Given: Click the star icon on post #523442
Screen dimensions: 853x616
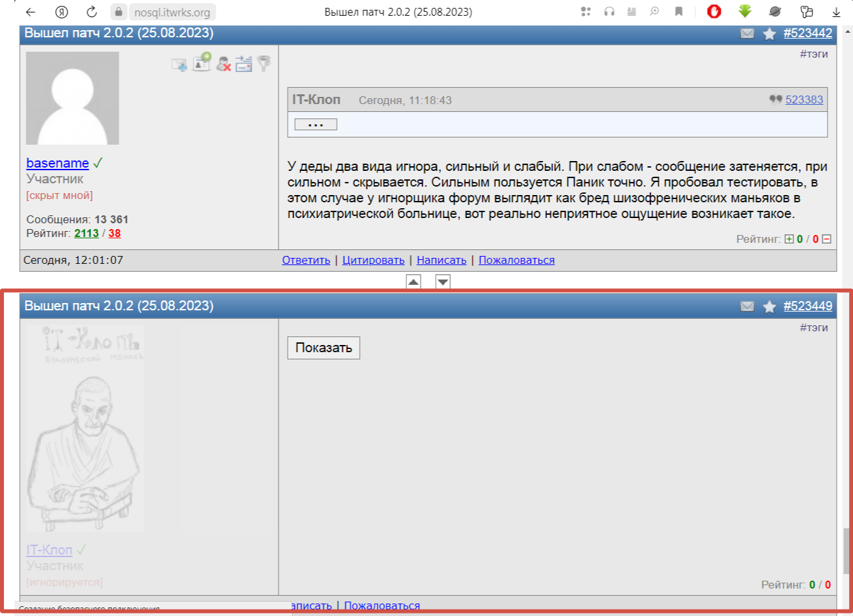Looking at the screenshot, I should click(x=769, y=33).
